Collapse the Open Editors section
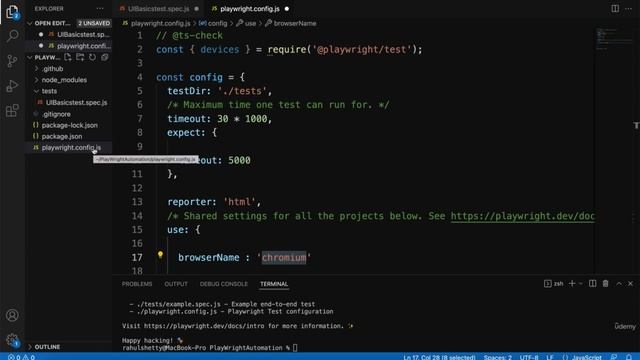The width and height of the screenshot is (640, 360). [29, 23]
